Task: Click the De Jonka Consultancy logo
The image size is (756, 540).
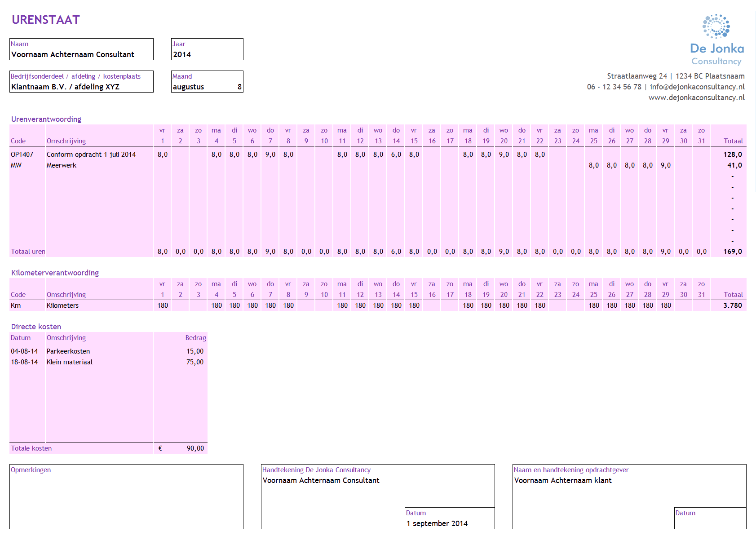Action: point(716,40)
